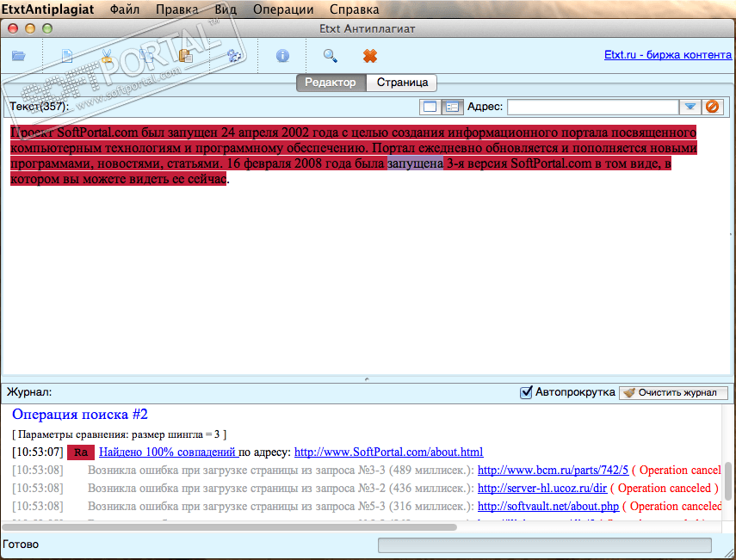This screenshot has height=560, width=736.
Task: Start uniqueness check with magnifier icon
Action: pos(331,56)
